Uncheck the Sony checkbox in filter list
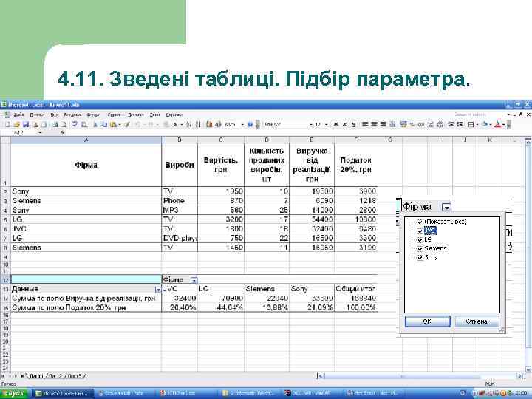The image size is (532, 399). pyautogui.click(x=420, y=258)
